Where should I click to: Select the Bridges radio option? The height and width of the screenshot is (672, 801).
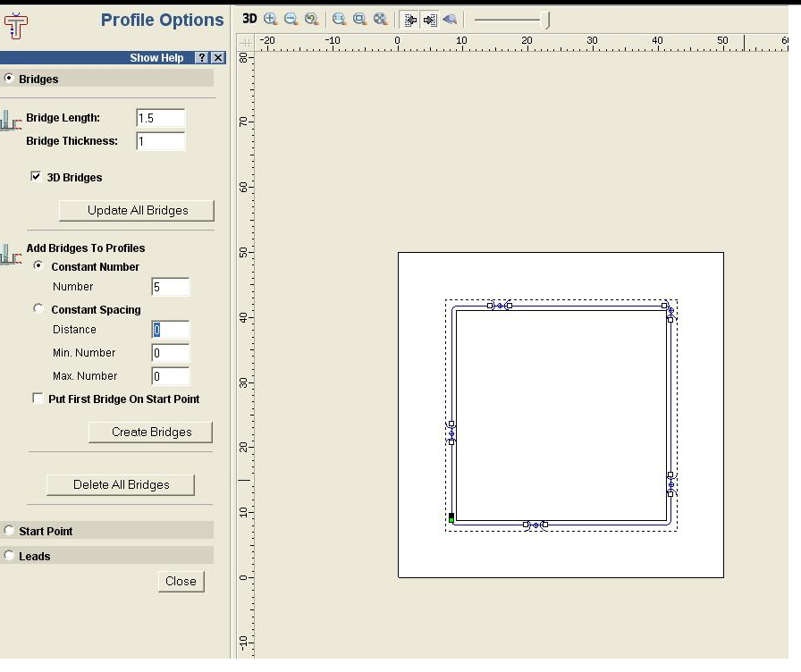click(x=9, y=78)
